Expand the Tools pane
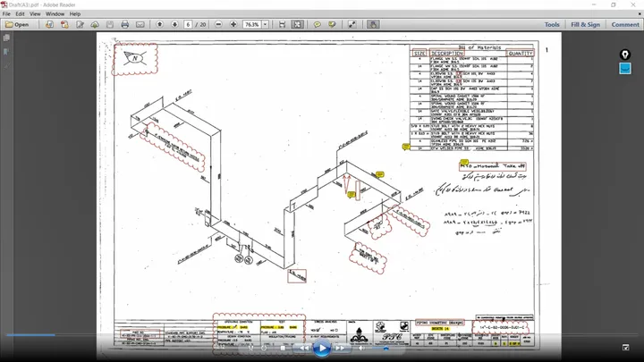 pos(552,25)
